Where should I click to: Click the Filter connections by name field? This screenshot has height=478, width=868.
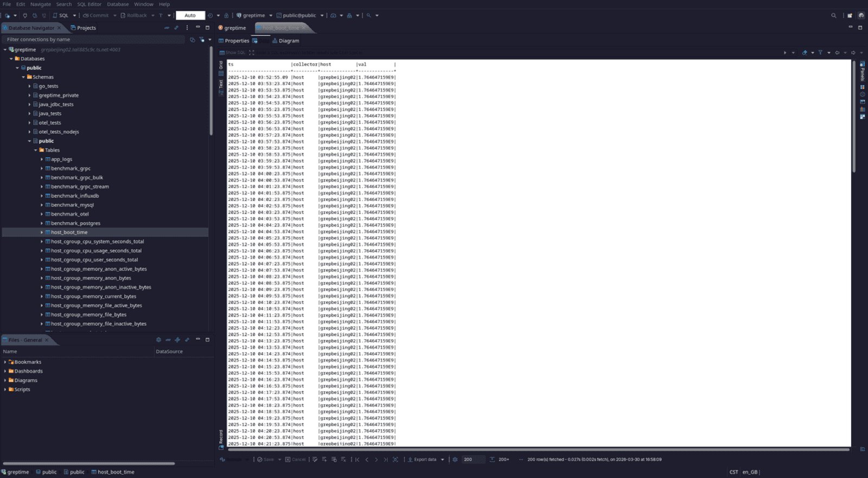(94, 39)
